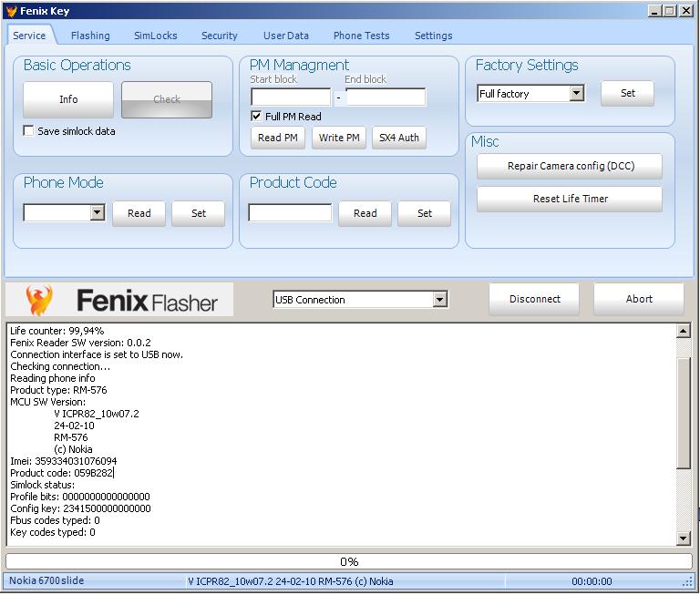Click the Product type: RM-576 log line
Image resolution: width=700 pixels, height=595 pixels.
click(58, 390)
